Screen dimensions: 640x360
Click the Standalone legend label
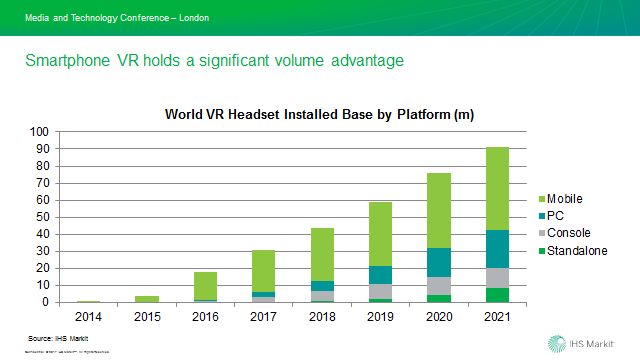pos(577,251)
